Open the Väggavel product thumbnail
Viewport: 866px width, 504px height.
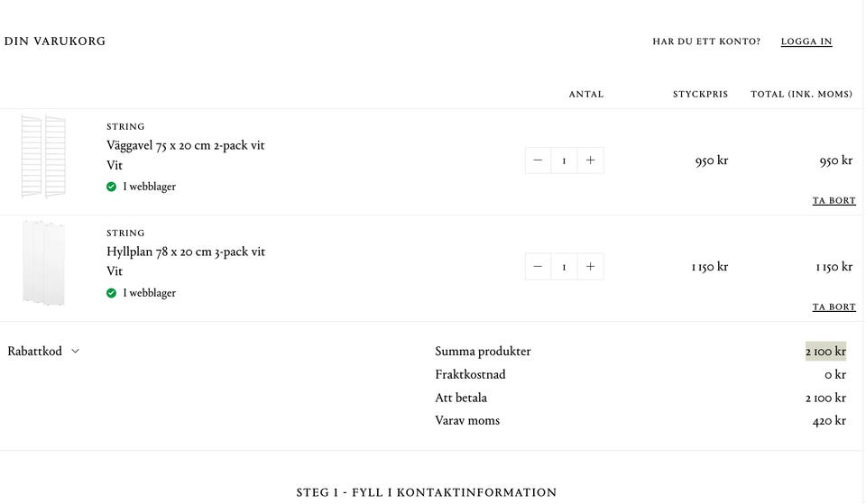[43, 156]
